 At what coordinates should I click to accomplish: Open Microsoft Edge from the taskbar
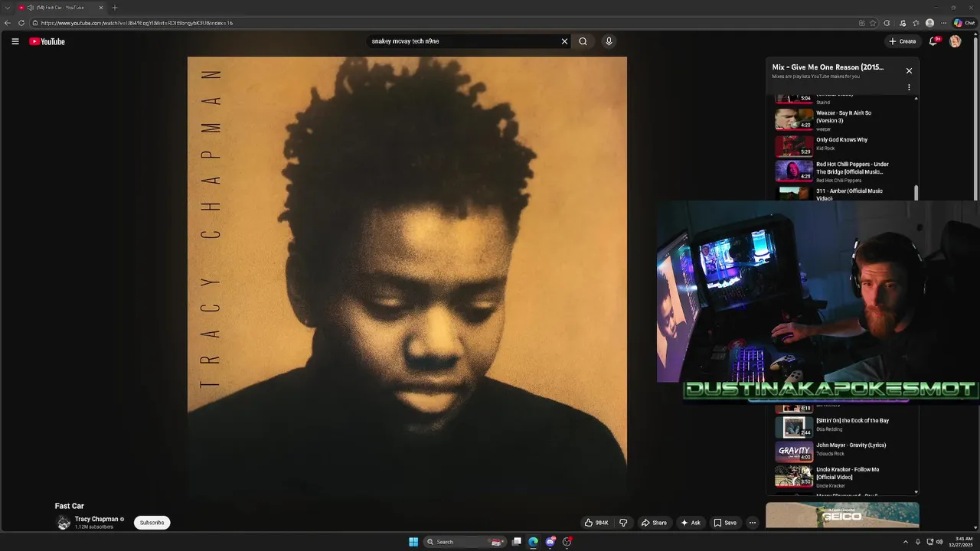coord(534,542)
